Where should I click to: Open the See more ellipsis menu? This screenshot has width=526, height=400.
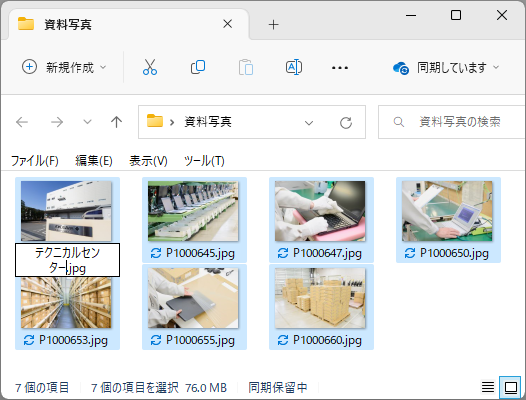[340, 68]
